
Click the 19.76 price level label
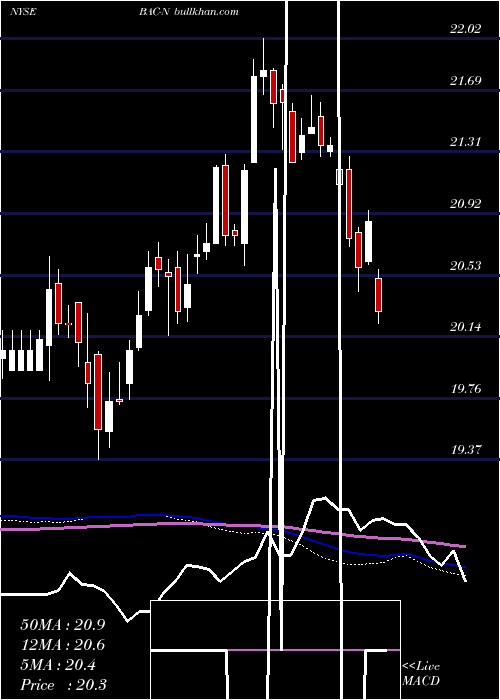tap(465, 388)
